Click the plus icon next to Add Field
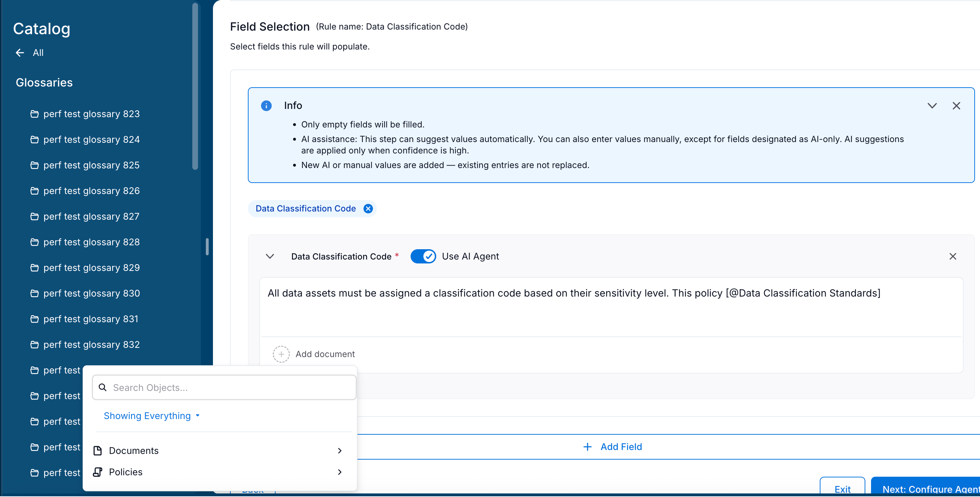Image resolution: width=980 pixels, height=497 pixels. click(x=587, y=447)
